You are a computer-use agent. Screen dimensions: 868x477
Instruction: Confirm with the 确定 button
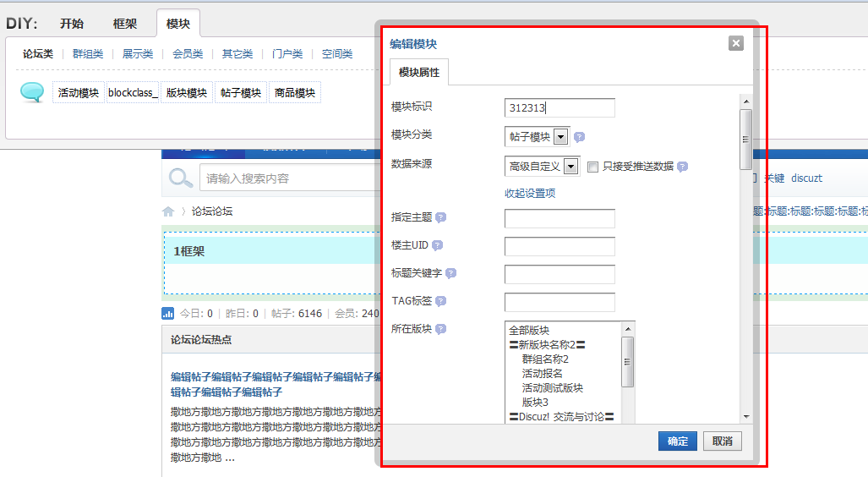coord(678,441)
